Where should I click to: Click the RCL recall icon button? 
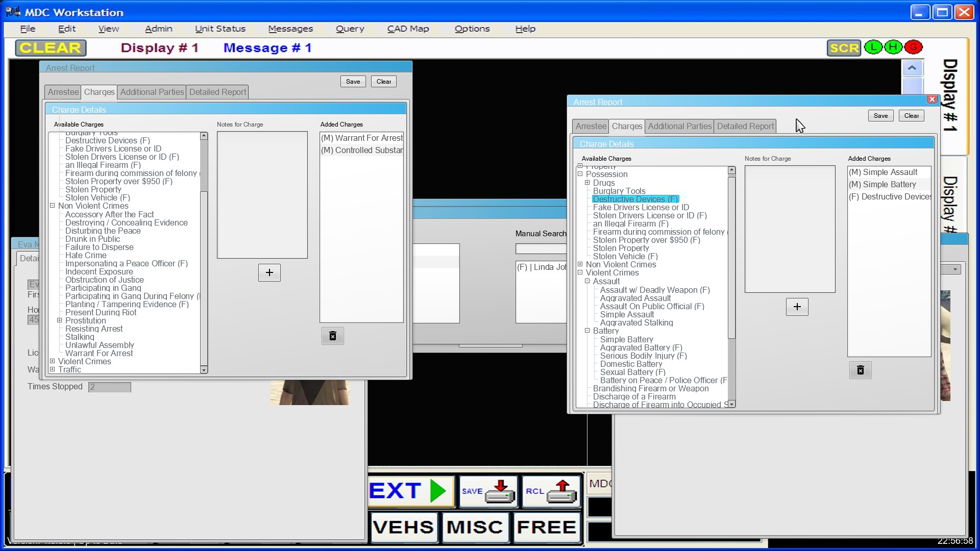click(551, 492)
